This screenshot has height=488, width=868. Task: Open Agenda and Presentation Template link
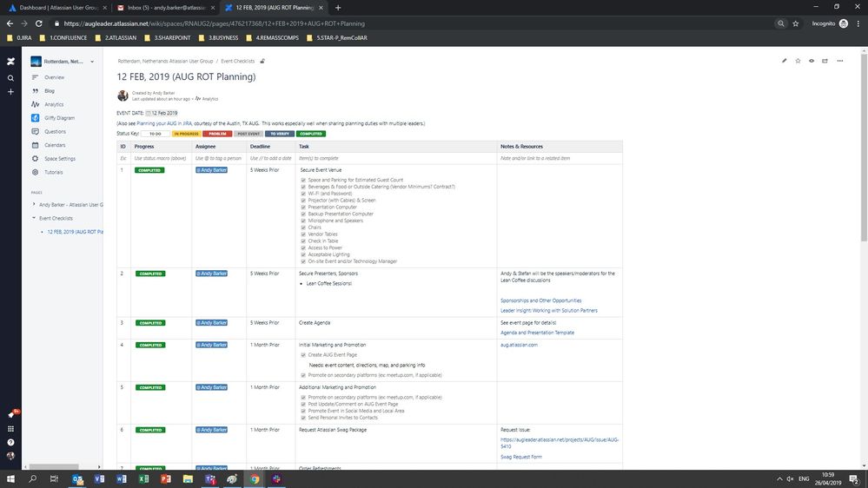[537, 333]
